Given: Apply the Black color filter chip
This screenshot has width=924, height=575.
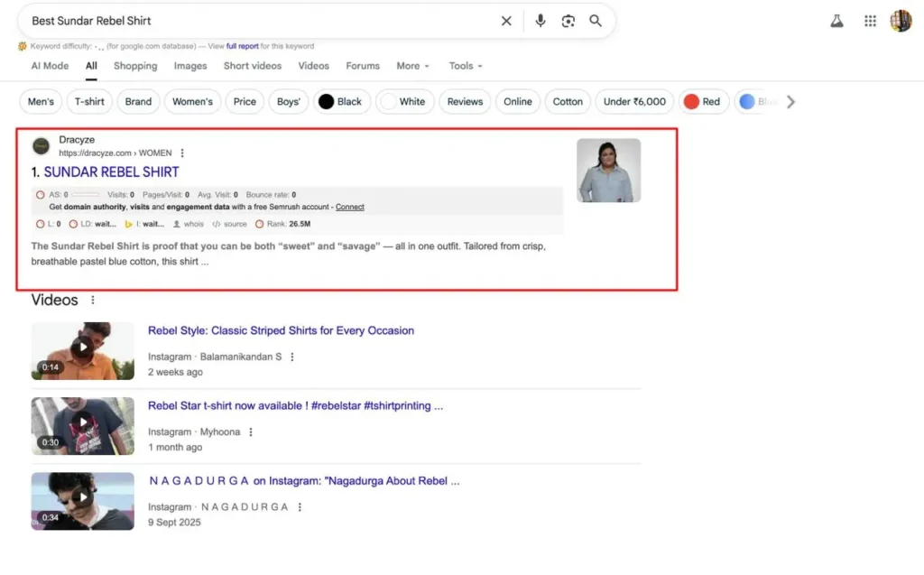Looking at the screenshot, I should tap(340, 102).
